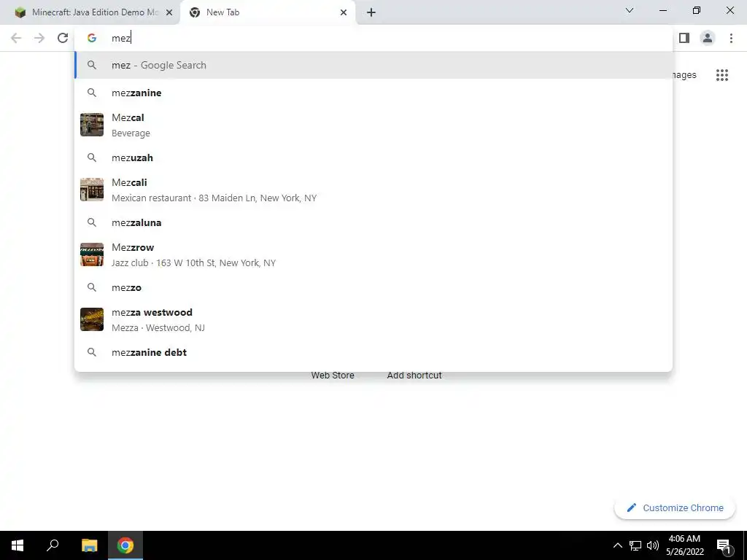Click the address bar text field

(373, 38)
